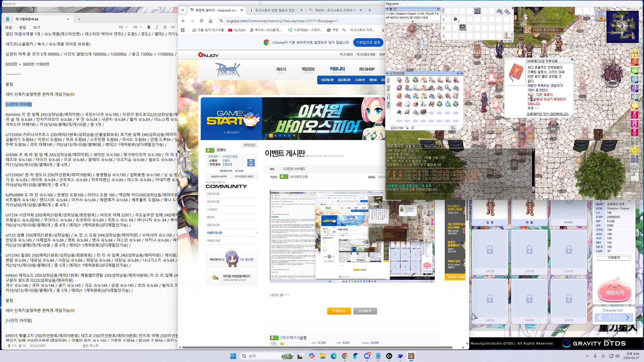The image size is (644, 362).
Task: Click the web page horizontal scrollbar
Action: (317, 347)
